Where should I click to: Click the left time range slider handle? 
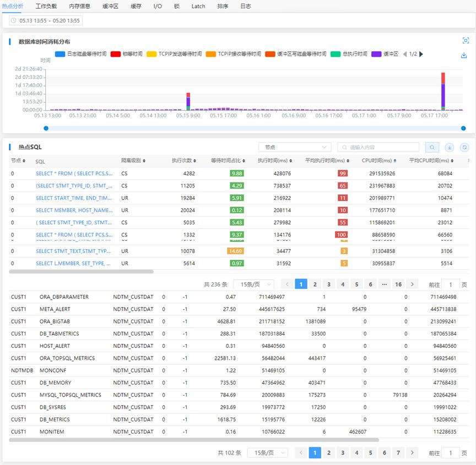46,128
